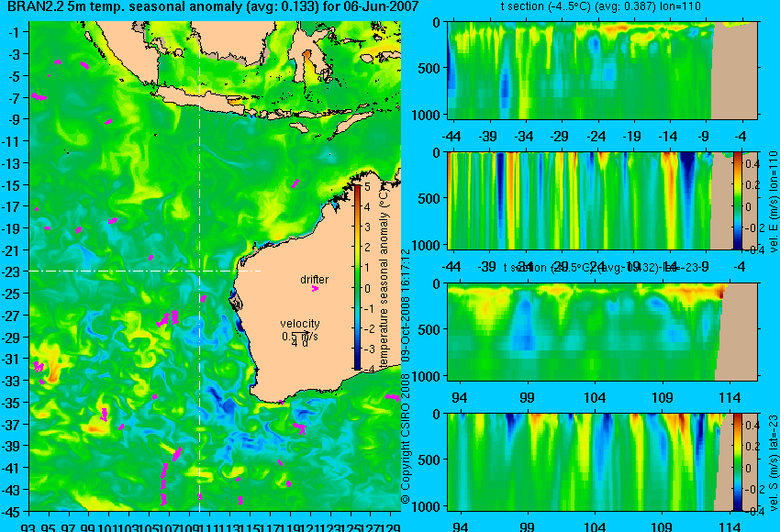Click the drifter cluster near 27°S west of Australia

pos(168,318)
